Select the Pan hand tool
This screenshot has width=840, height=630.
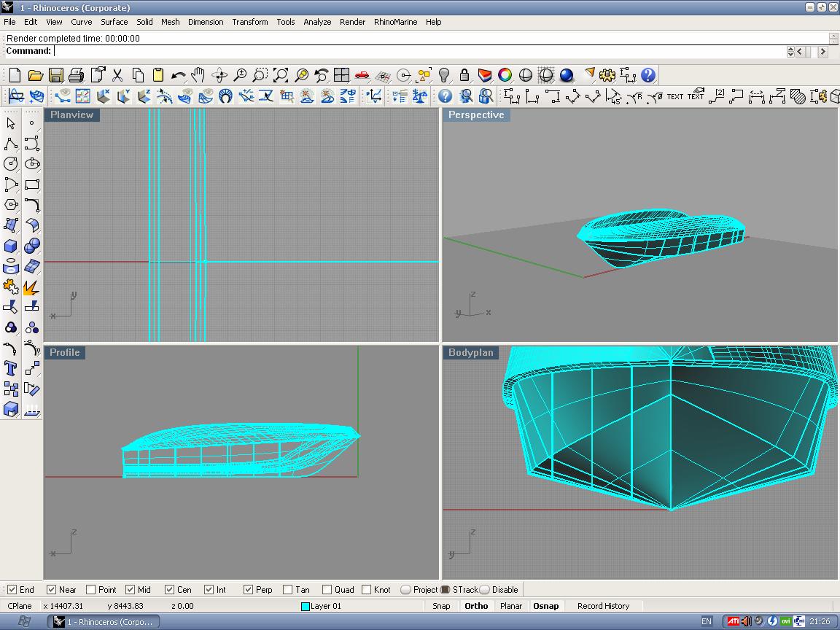[x=198, y=75]
